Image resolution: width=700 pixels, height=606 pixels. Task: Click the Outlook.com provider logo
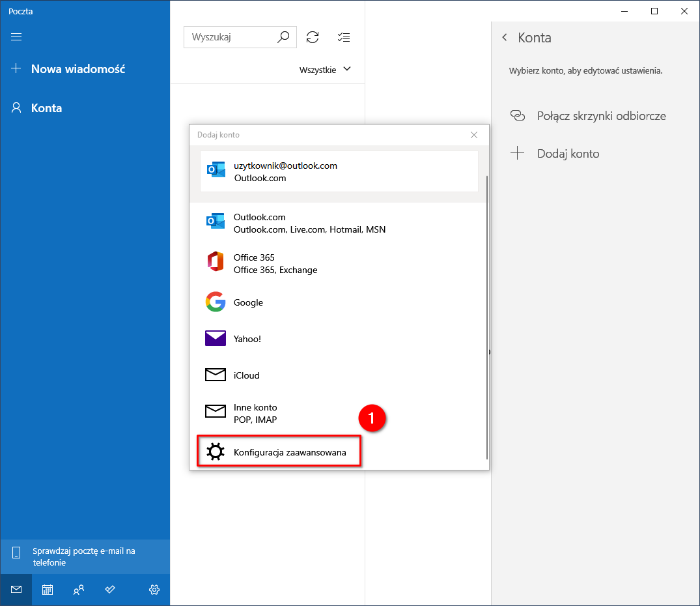pos(216,221)
